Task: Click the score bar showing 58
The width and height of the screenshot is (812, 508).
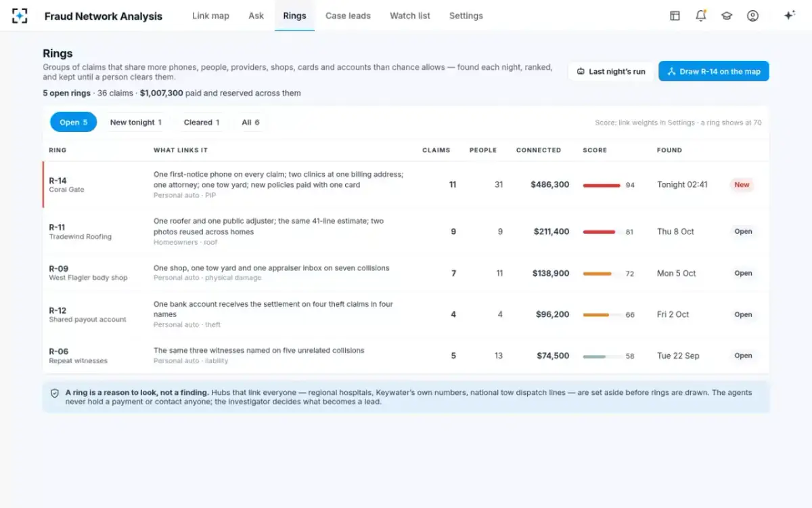Action: [602, 356]
